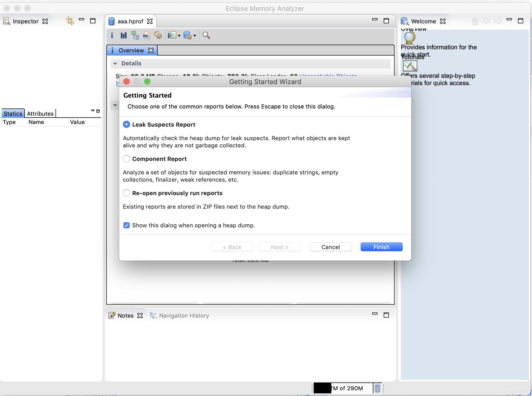Close the Welcome tab
Screen dimensions: 532x396
443,21
